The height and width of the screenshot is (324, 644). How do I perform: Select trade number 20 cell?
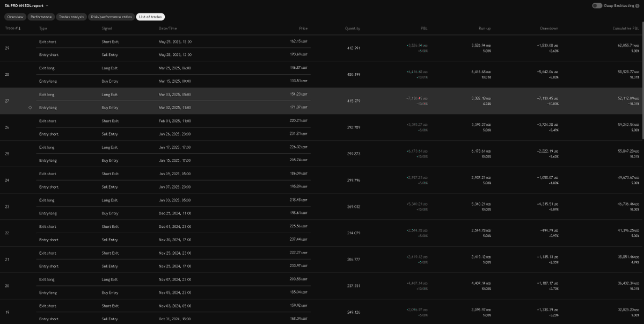point(6,285)
